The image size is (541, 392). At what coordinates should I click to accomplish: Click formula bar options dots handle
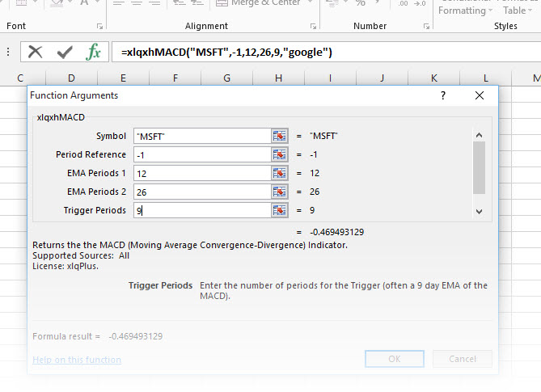(x=8, y=52)
